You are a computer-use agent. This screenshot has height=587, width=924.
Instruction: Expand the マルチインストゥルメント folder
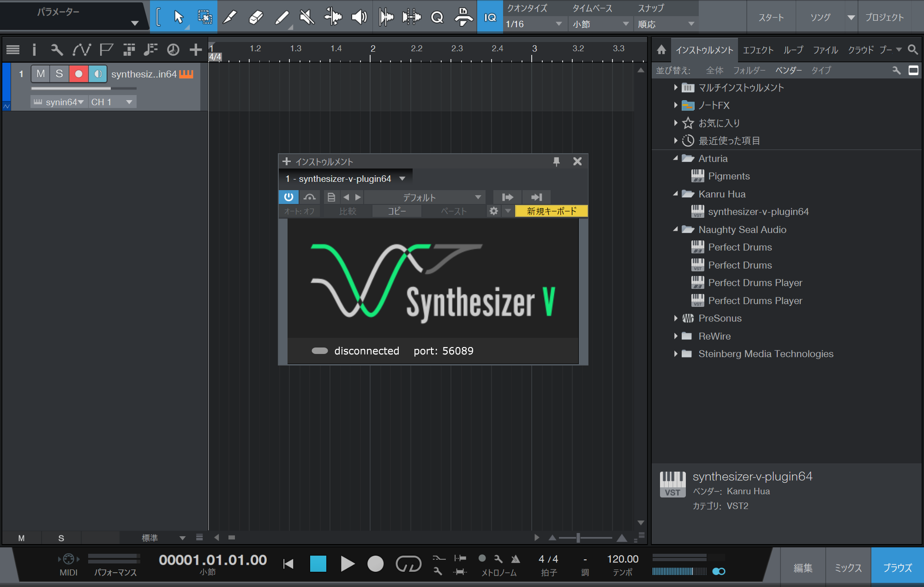(675, 88)
